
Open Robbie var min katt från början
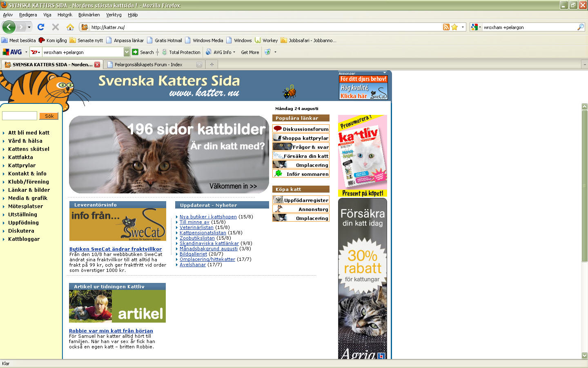(111, 331)
